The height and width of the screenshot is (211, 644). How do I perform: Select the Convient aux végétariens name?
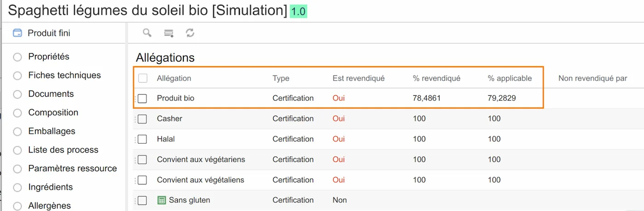201,159
